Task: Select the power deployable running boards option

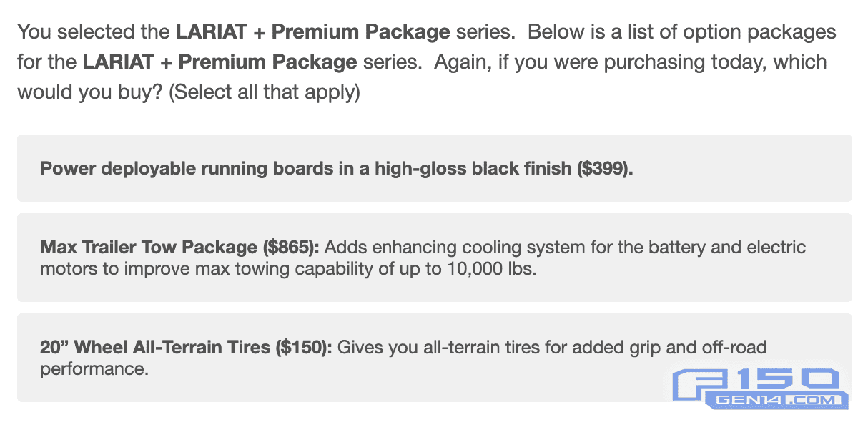Action: coord(434,168)
